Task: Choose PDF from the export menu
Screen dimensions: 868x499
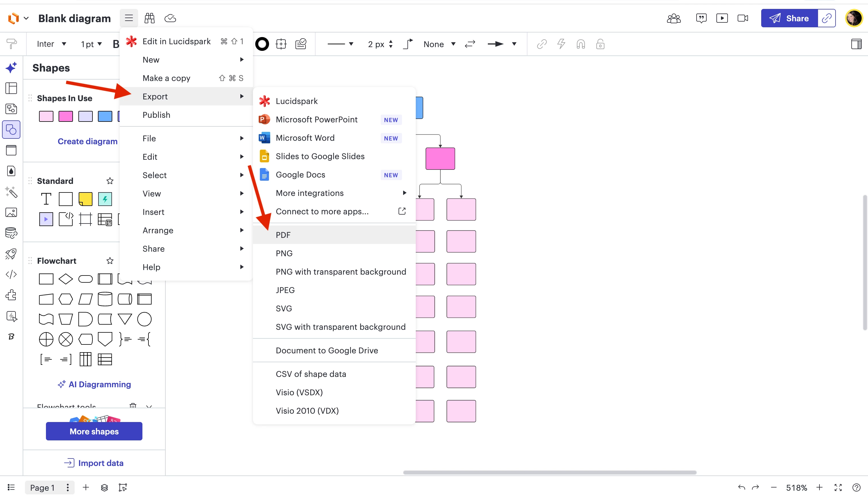Action: pyautogui.click(x=283, y=235)
